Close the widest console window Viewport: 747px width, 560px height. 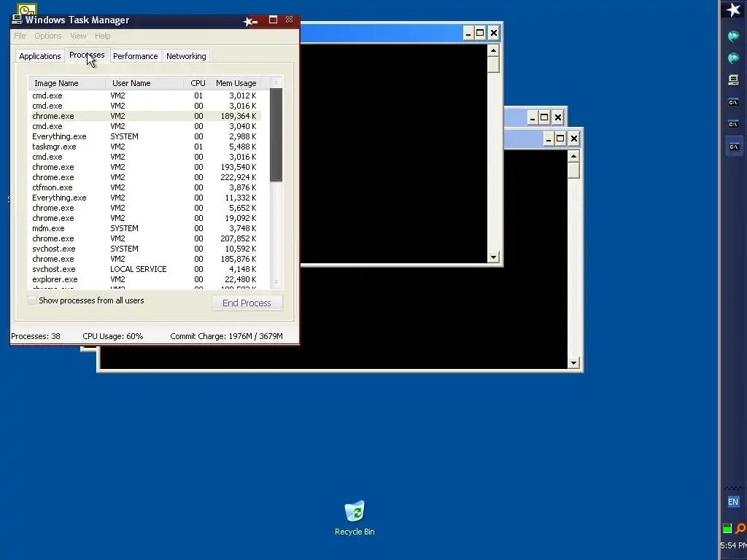[573, 139]
